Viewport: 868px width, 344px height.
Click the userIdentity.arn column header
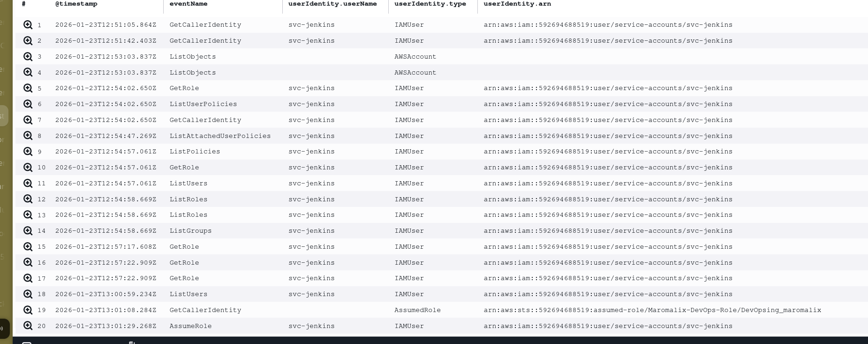pyautogui.click(x=517, y=4)
